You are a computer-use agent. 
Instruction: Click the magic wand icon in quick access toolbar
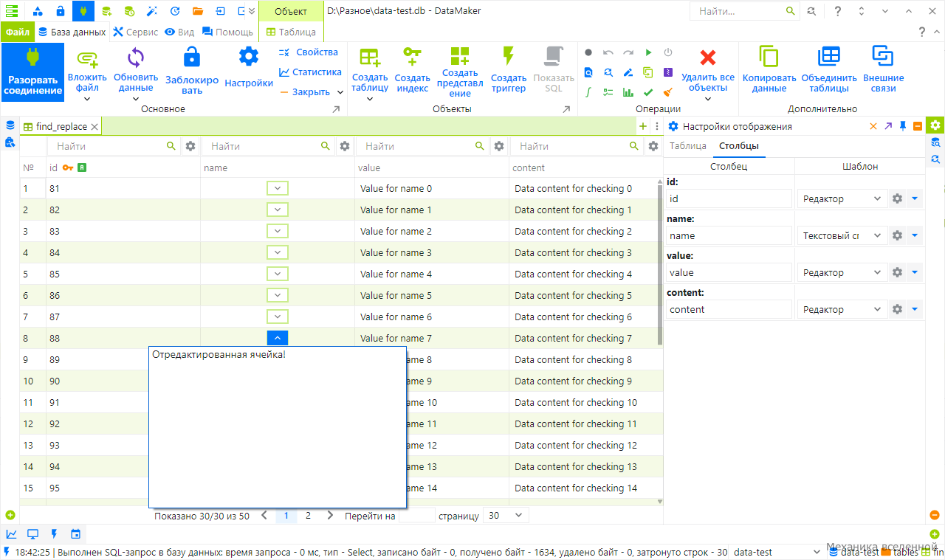(x=152, y=11)
